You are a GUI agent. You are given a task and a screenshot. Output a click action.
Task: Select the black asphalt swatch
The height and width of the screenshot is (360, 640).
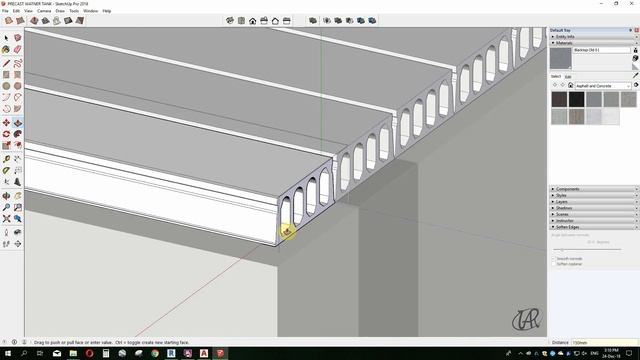[577, 99]
